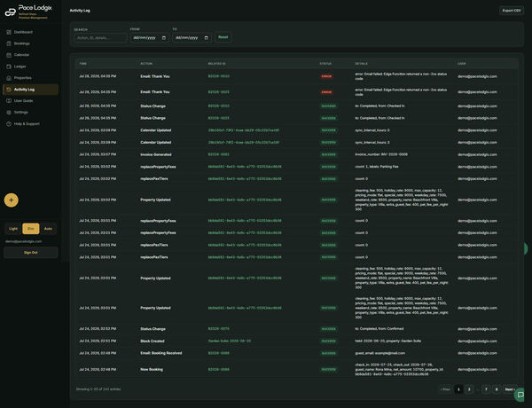Open related ID of Email: Booking Received row
This screenshot has width=532, height=408.
tap(218, 353)
